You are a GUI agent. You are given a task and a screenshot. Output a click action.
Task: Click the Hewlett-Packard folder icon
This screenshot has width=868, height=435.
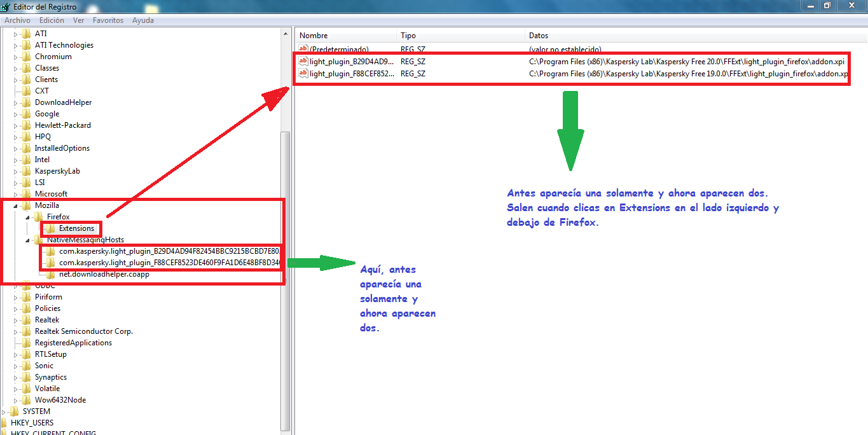(x=27, y=125)
